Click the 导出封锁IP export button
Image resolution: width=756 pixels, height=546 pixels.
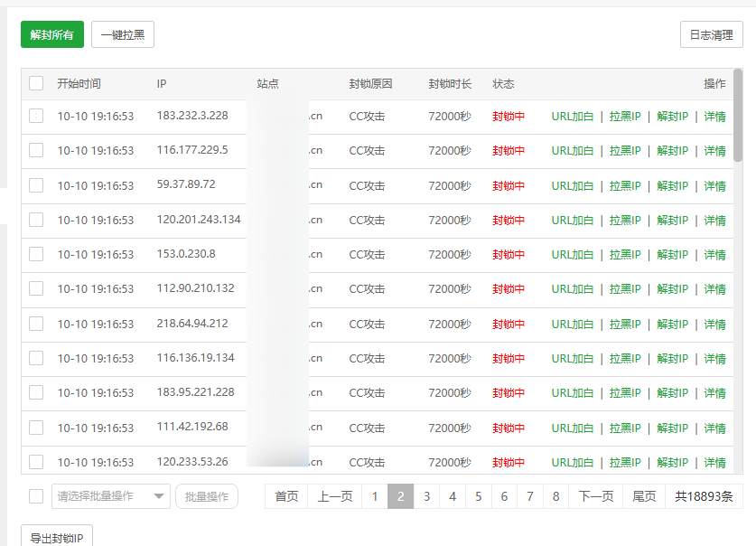click(x=56, y=538)
